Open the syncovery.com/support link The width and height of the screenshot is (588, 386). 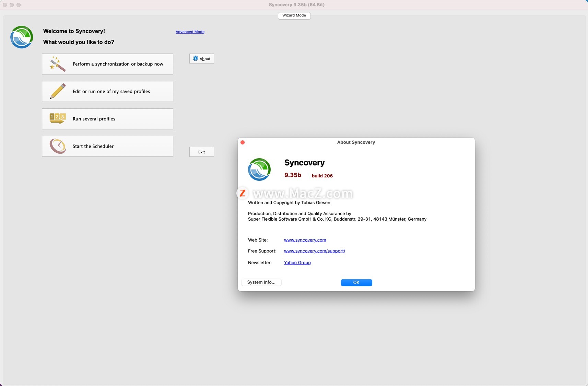point(315,251)
